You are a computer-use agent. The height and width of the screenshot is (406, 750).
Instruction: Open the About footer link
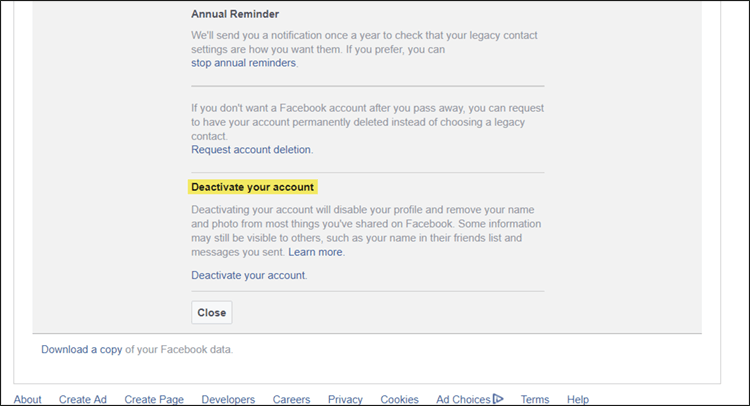[28, 399]
